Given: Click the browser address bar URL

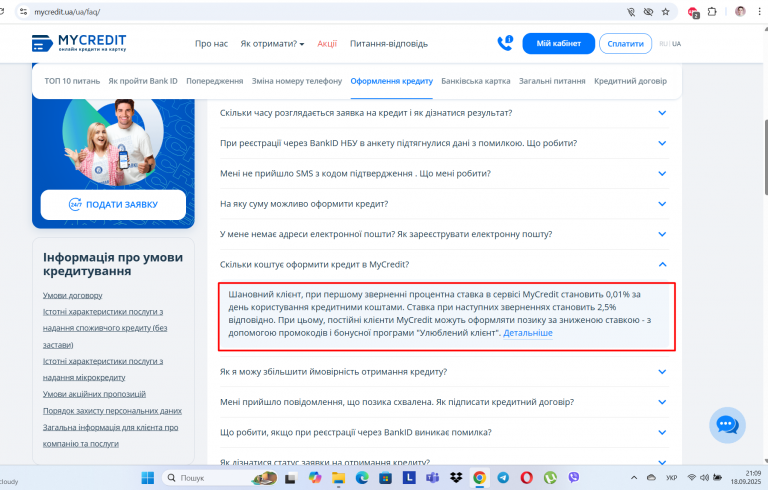Looking at the screenshot, I should 67,12.
